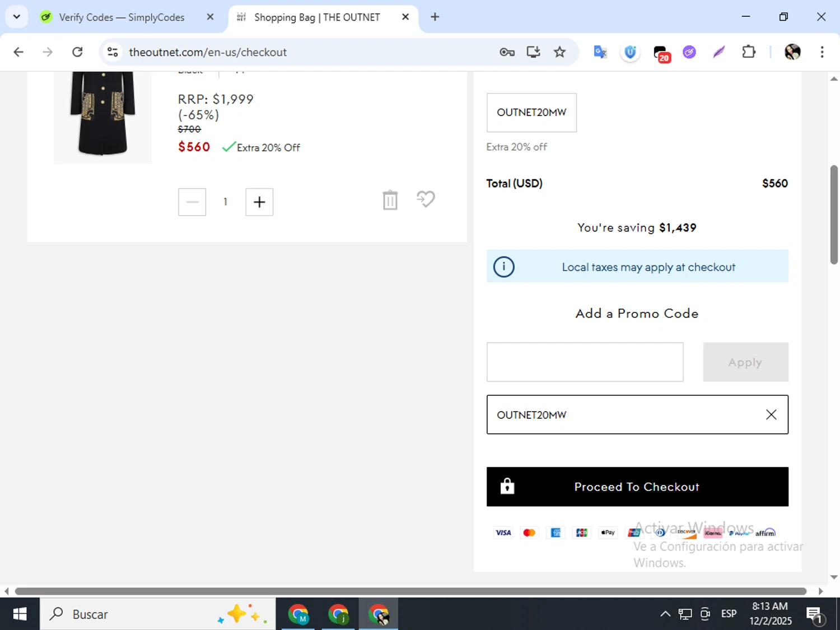Screen dimensions: 840x630
Task: Move the item to wishlist heart icon
Action: tap(426, 199)
